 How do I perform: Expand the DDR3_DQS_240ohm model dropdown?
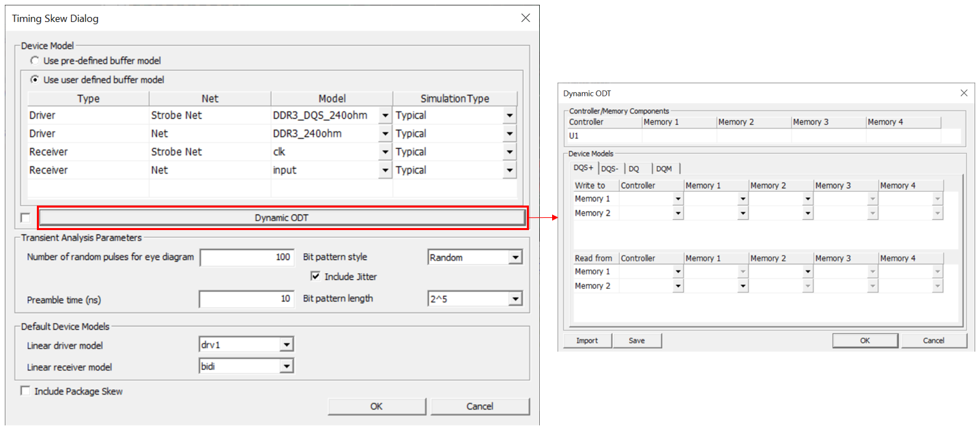[386, 115]
